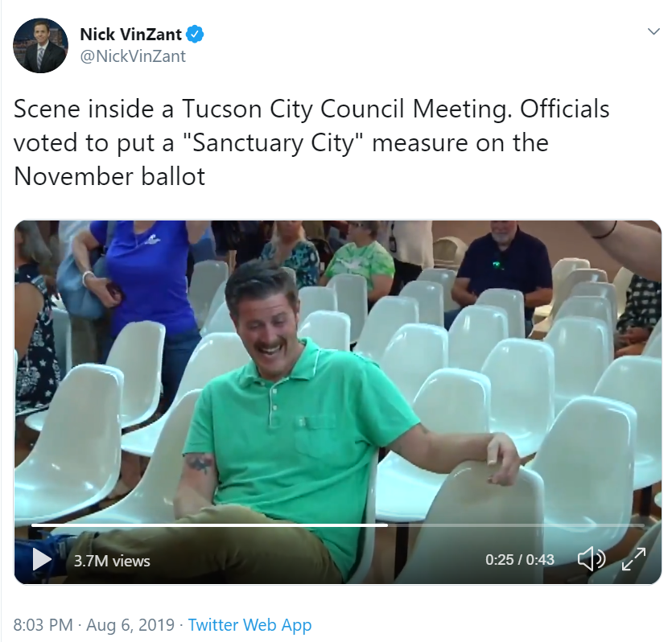Open the Nick VinZant display name link
Screen dimensions: 672x642
(130, 34)
